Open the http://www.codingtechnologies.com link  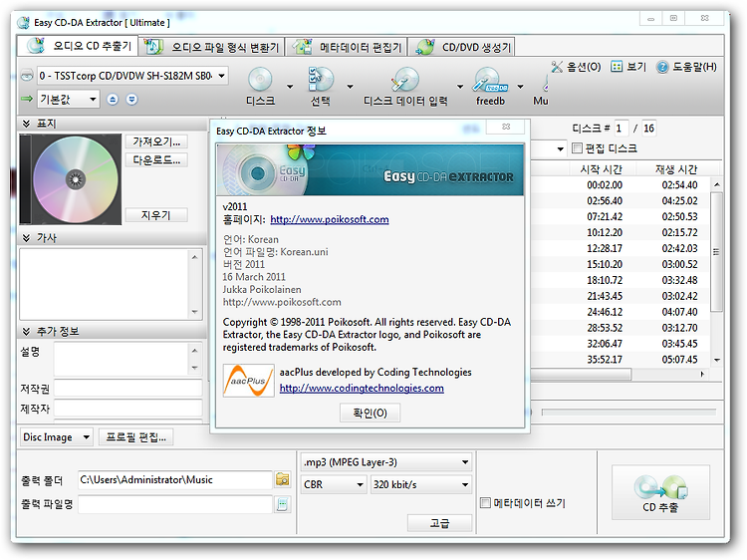(362, 389)
